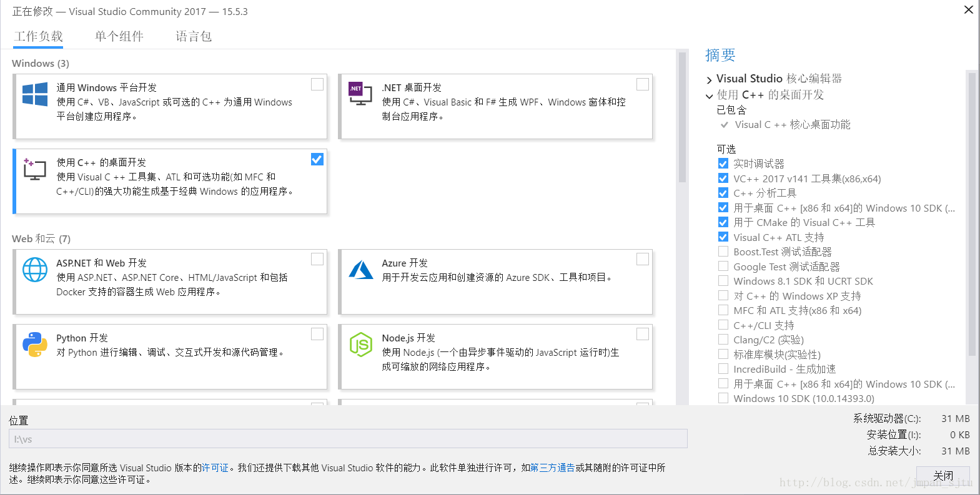Screen dimensions: 980x495
Task: Click the 总安装大小 31 MB value
Action: point(956,451)
